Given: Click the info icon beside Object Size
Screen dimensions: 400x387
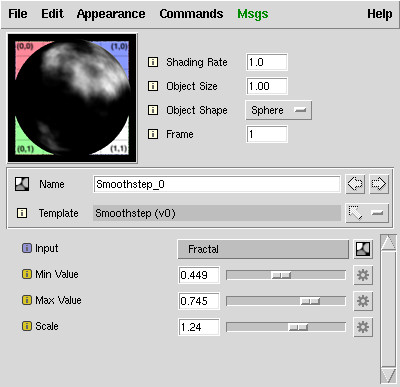Looking at the screenshot, I should coord(153,86).
